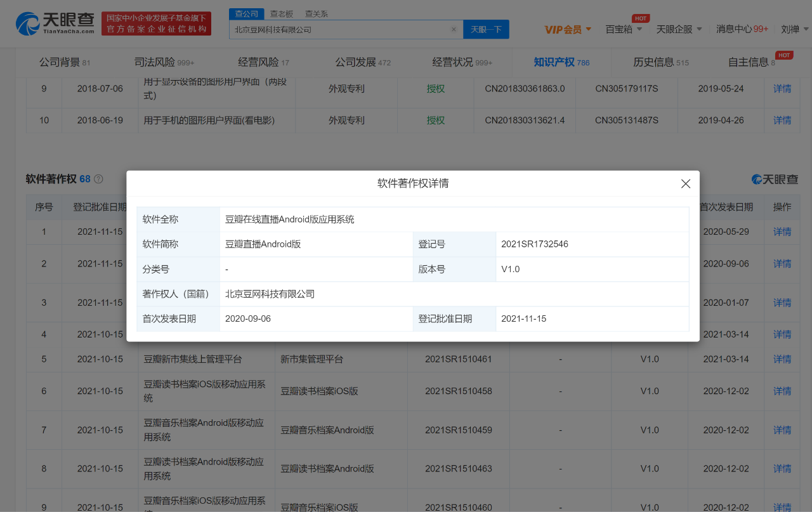Close the 软件著作权详情 dialog
The height and width of the screenshot is (512, 812).
click(x=685, y=183)
